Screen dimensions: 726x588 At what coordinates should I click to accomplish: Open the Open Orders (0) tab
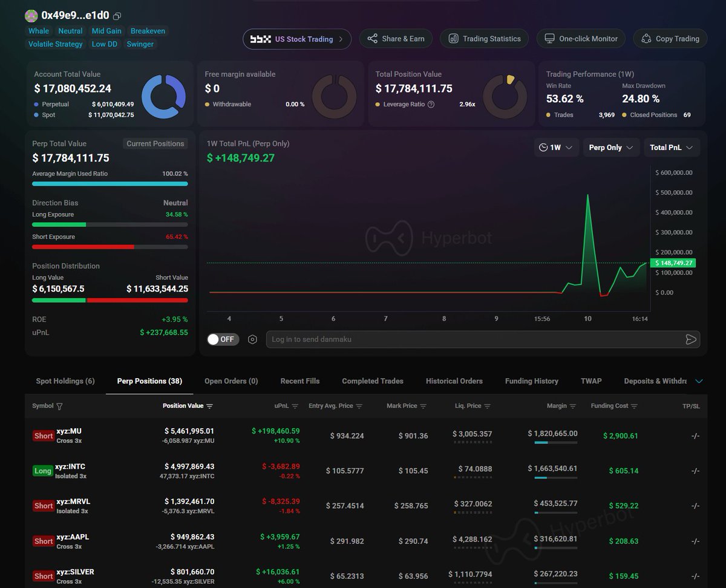click(231, 381)
